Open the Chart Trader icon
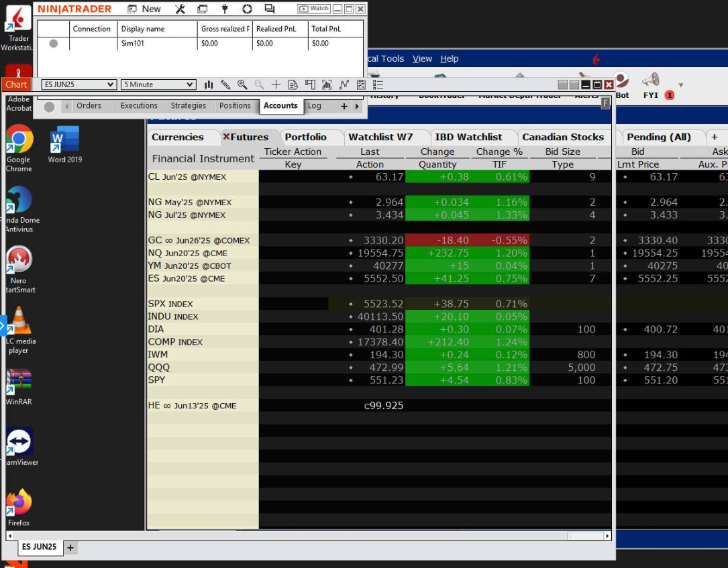The height and width of the screenshot is (568, 728). 310,84
